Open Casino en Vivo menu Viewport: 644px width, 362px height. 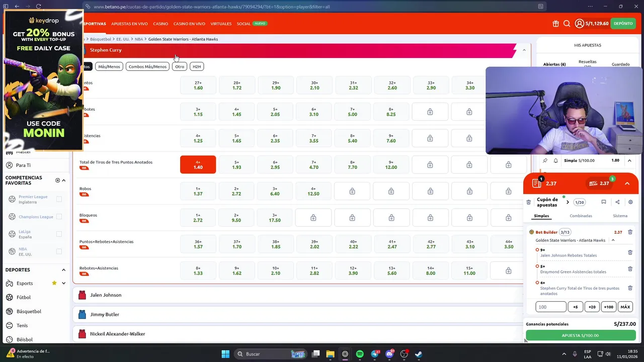189,24
